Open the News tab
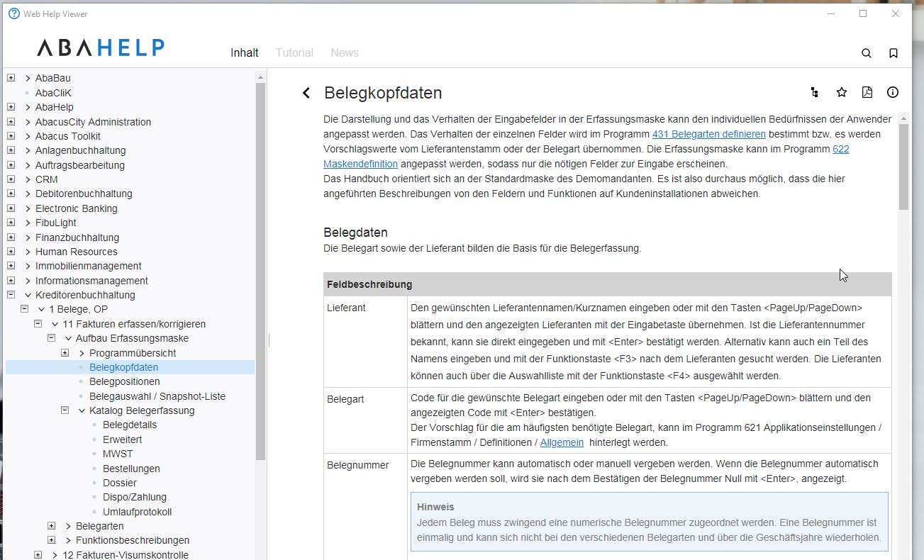 pyautogui.click(x=345, y=53)
